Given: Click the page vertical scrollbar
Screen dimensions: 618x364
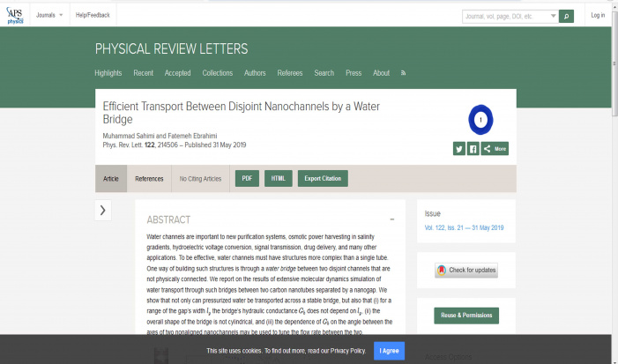Looking at the screenshot, I should click(614, 63).
